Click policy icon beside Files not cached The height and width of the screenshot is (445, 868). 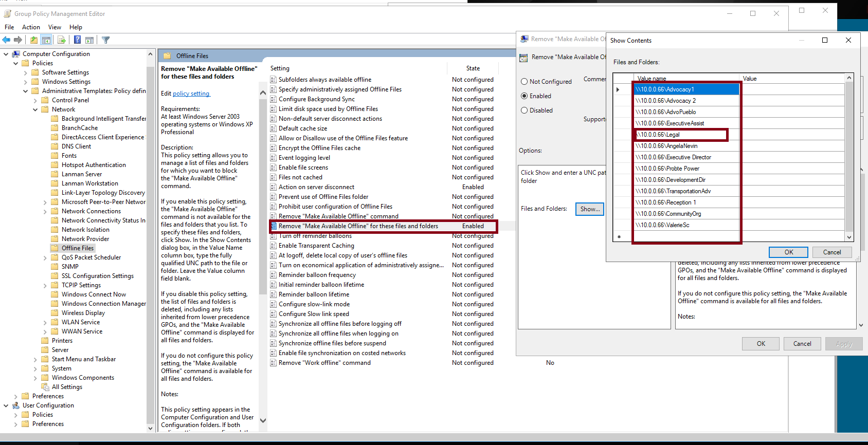[x=274, y=177]
